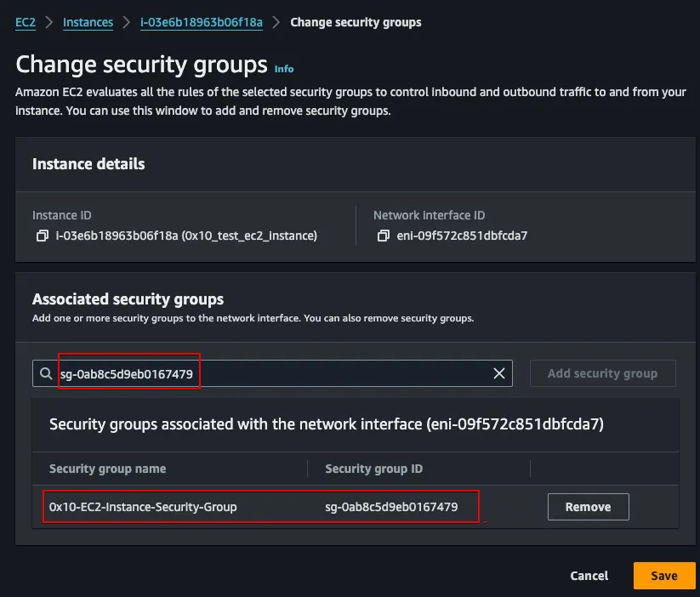
Task: Click the magnifier icon in the search box
Action: click(45, 373)
